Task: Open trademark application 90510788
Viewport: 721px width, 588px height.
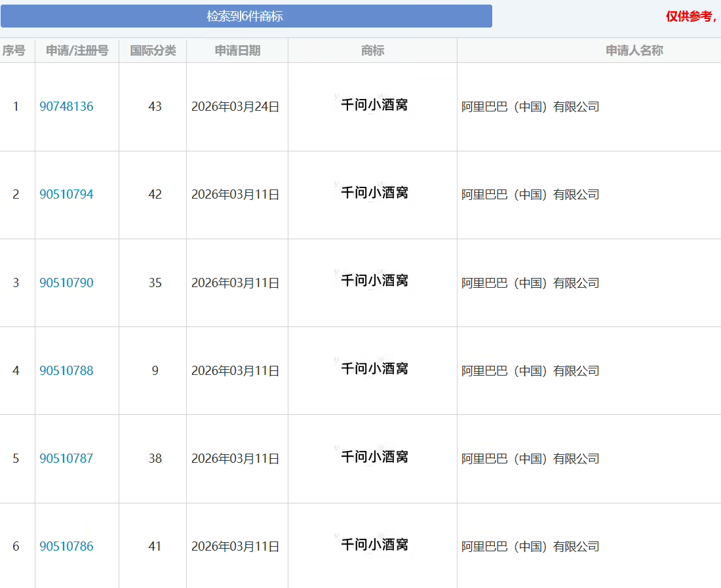Action: (66, 370)
